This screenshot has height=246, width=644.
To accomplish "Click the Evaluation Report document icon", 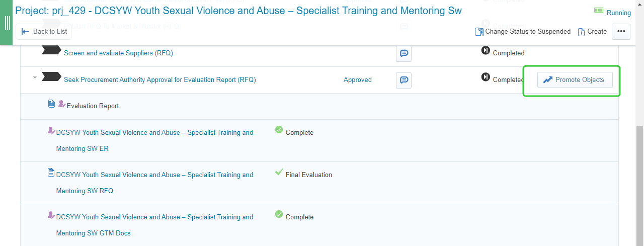I will [x=51, y=104].
